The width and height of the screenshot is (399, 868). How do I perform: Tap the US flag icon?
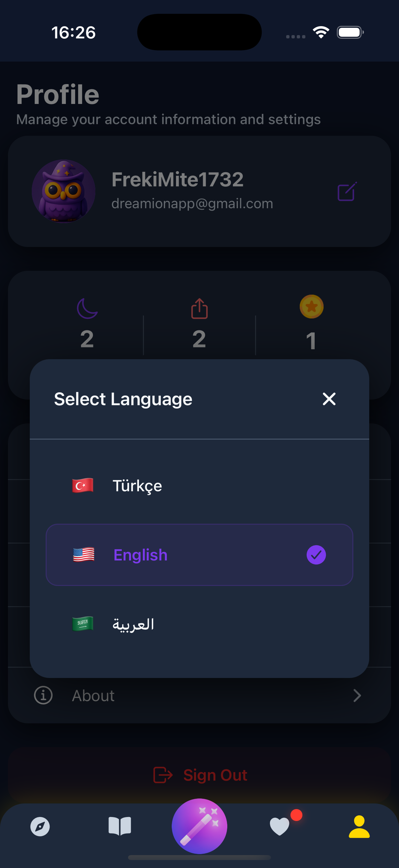(83, 555)
